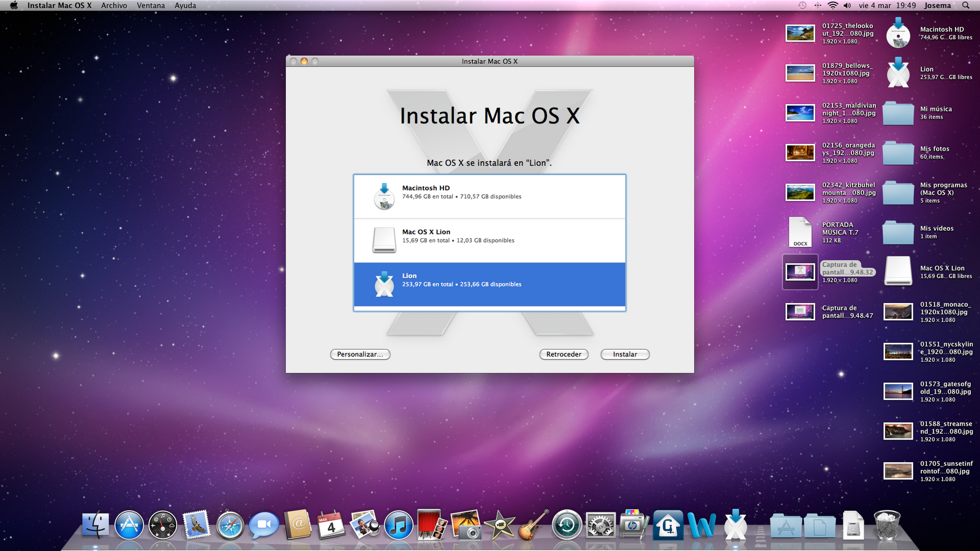Open the Apple menu
980x551 pixels.
(x=13, y=6)
